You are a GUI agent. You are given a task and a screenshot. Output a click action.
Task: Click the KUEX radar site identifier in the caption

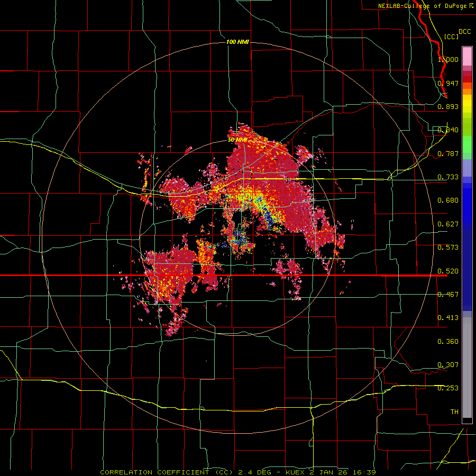pyautogui.click(x=296, y=472)
